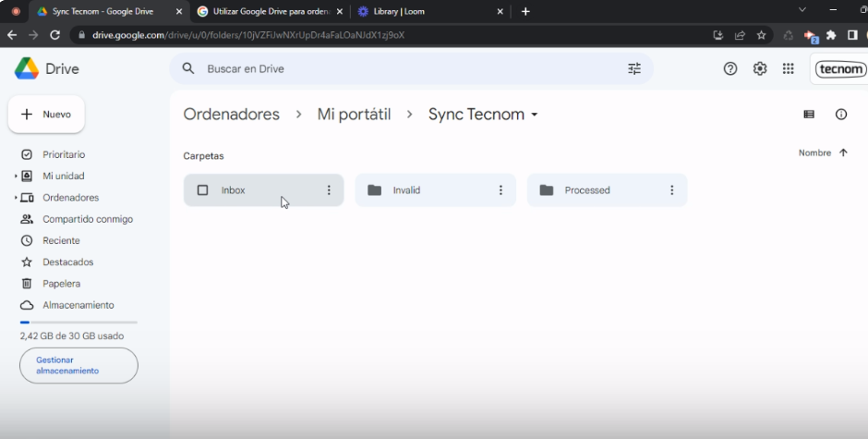Open advanced search filter options
The height and width of the screenshot is (439, 868).
click(x=634, y=68)
